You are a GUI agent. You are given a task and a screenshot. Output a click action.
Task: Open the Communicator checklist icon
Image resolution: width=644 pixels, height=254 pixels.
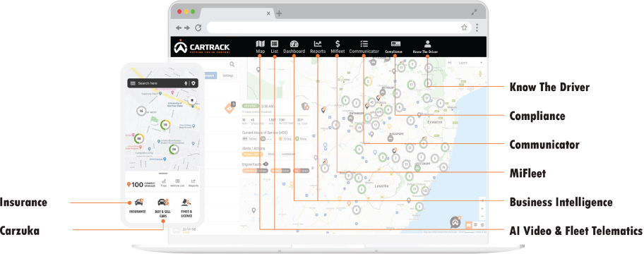pyautogui.click(x=364, y=44)
